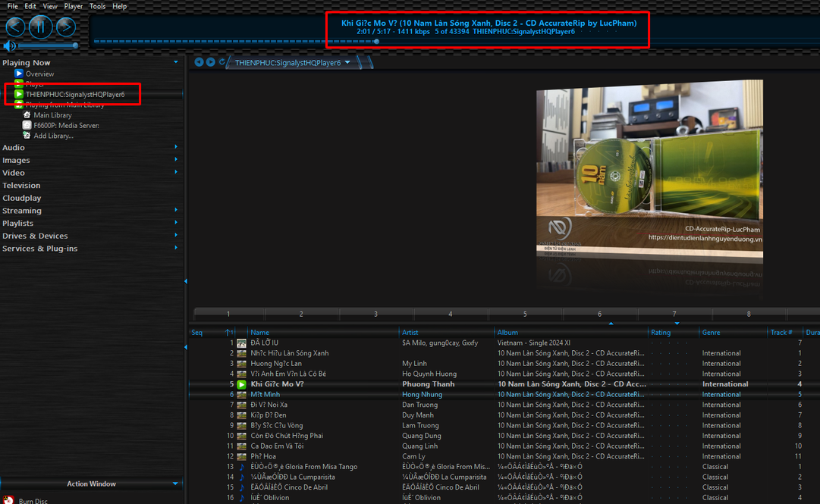Select the THIENPHUC:SignalystHQPlayer6 zone in the tree
The height and width of the screenshot is (504, 820).
(x=75, y=95)
